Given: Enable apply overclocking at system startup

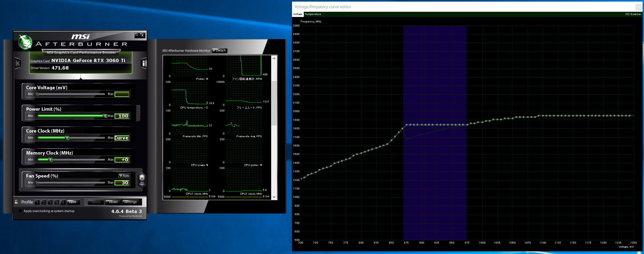Looking at the screenshot, I should click(20, 211).
